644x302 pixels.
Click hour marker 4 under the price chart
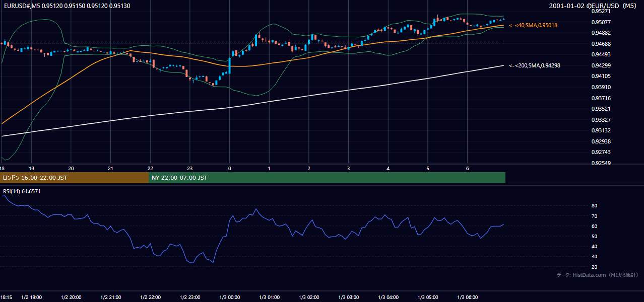point(388,168)
